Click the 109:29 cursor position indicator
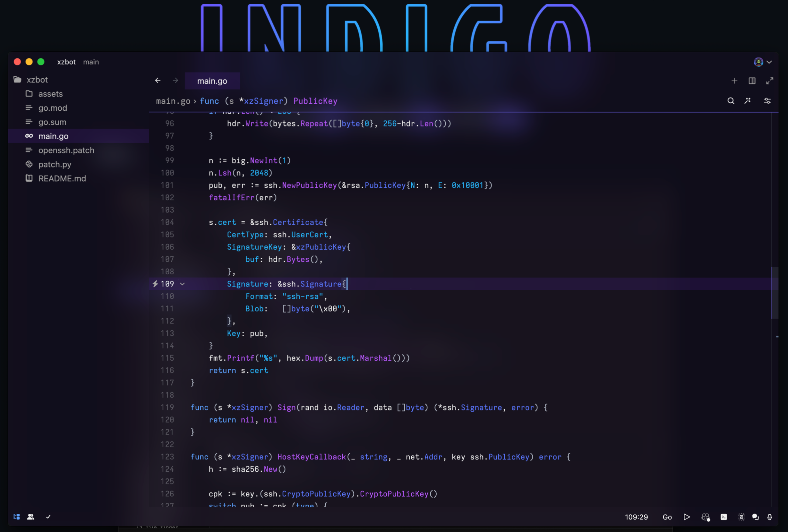The height and width of the screenshot is (532, 788). 636,517
